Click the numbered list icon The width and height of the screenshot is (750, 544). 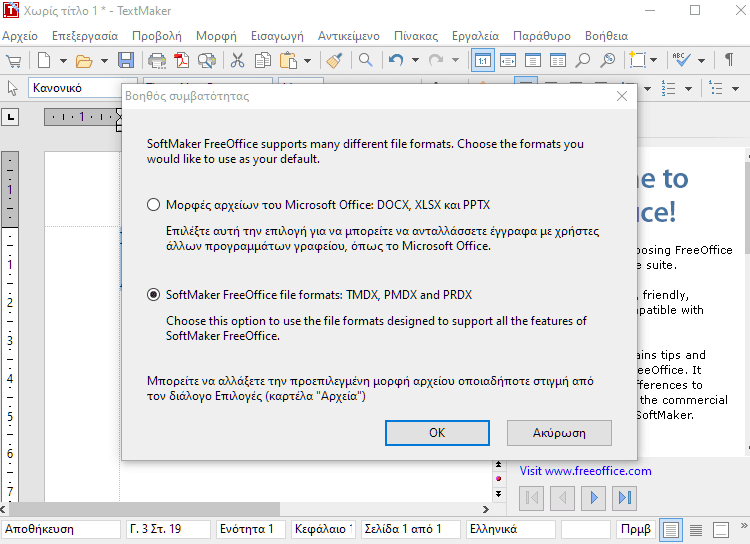coord(668,89)
